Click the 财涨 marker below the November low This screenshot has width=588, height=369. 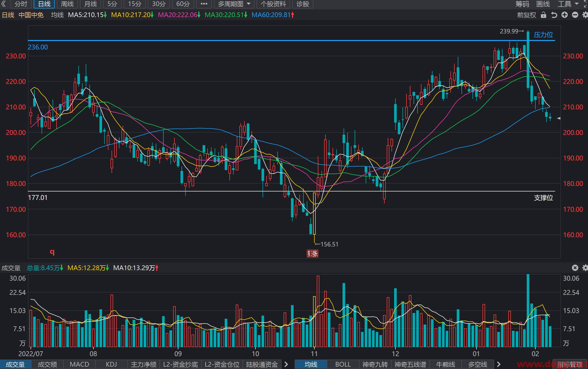coord(313,254)
